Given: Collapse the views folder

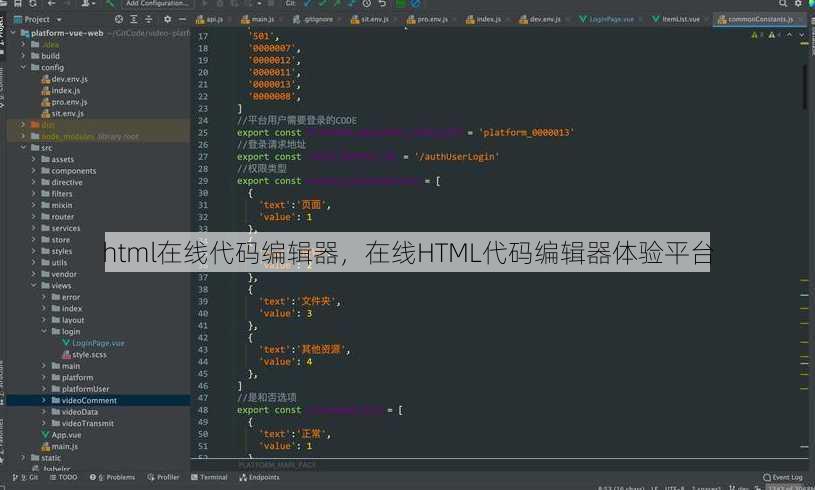Looking at the screenshot, I should (x=34, y=285).
